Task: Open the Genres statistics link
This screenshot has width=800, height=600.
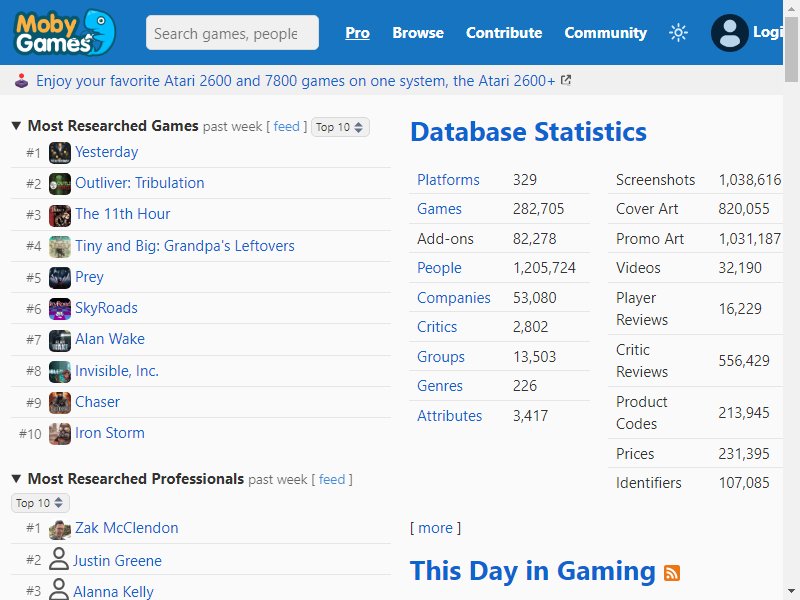Action: coord(440,386)
